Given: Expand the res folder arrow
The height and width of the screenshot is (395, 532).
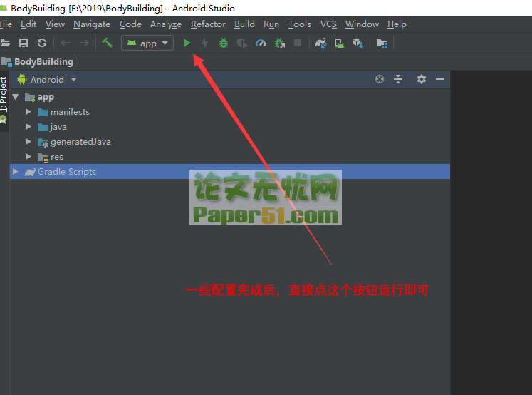Looking at the screenshot, I should (28, 157).
